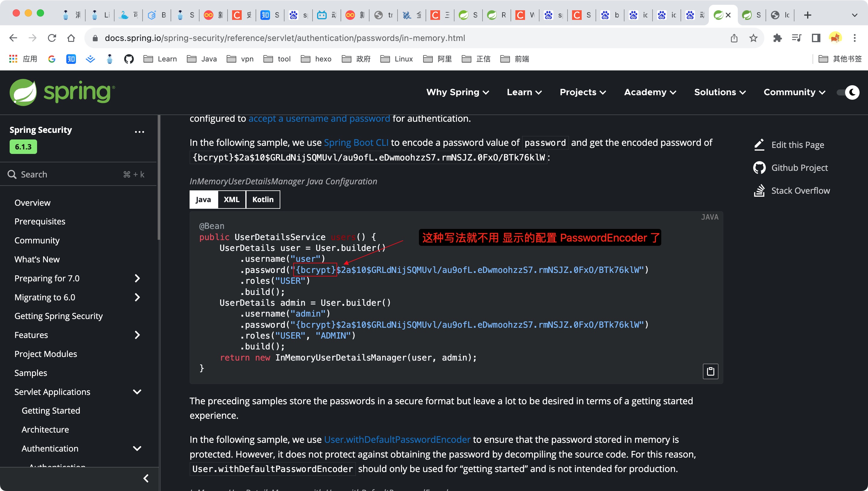Open Chrome profile avatar

835,38
